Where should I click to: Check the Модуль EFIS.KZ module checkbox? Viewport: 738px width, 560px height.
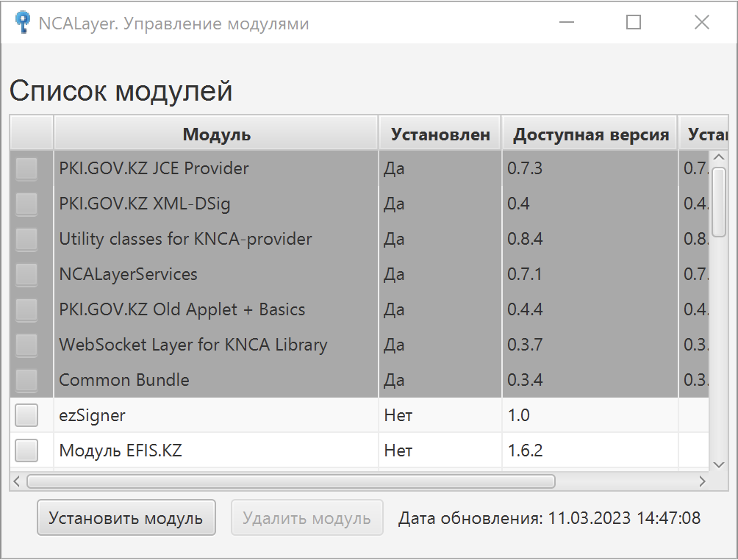[26, 450]
